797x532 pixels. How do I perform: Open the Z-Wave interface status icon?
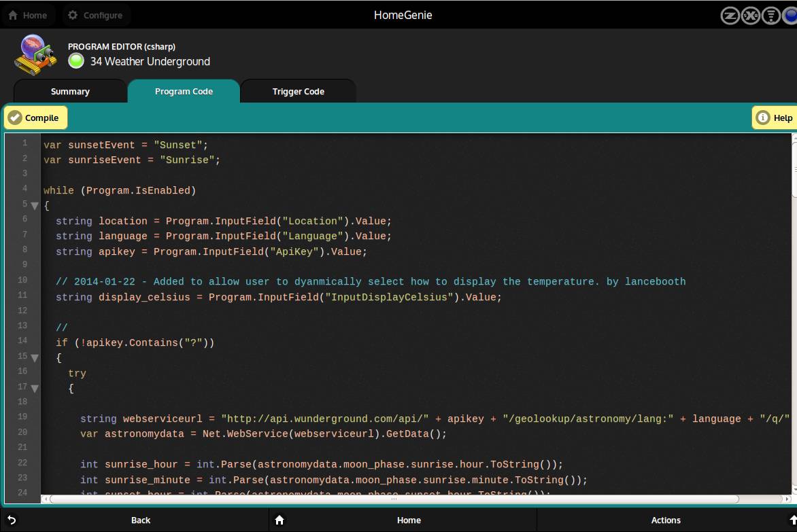coord(730,16)
